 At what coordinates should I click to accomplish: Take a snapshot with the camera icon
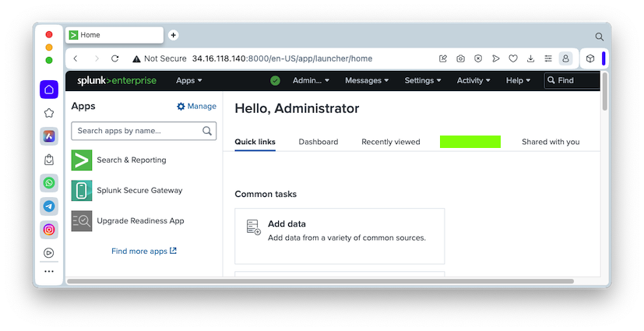point(461,58)
